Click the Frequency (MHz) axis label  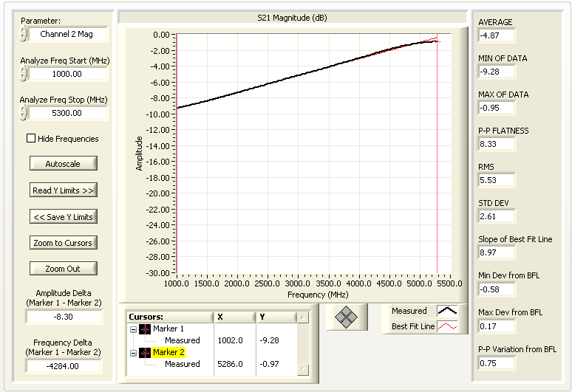318,295
